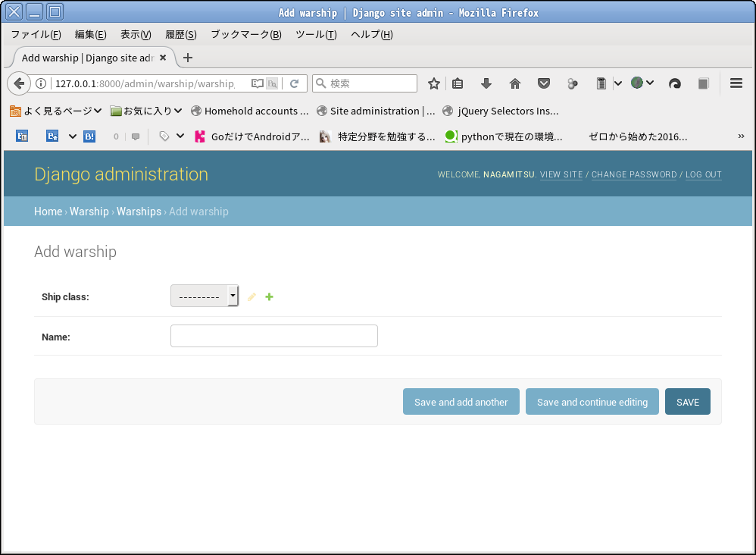The image size is (756, 555).
Task: Click the pencil edit Ship class icon
Action: (x=251, y=296)
